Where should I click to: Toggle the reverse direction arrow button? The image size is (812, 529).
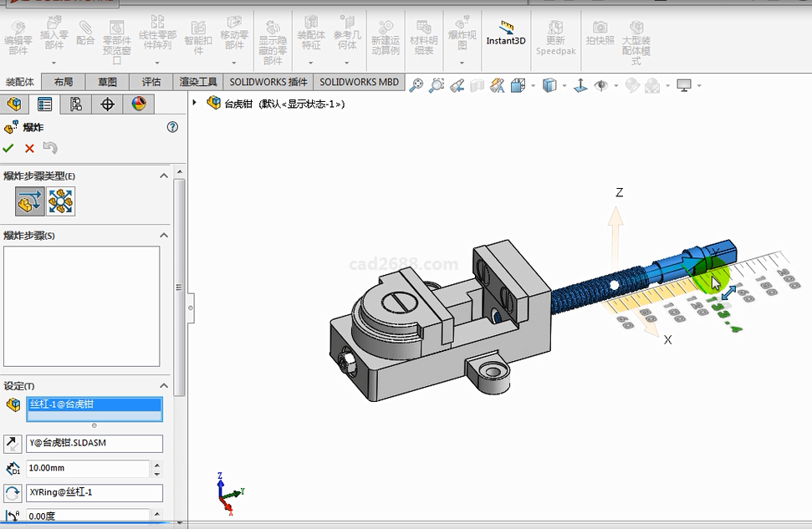(13, 444)
